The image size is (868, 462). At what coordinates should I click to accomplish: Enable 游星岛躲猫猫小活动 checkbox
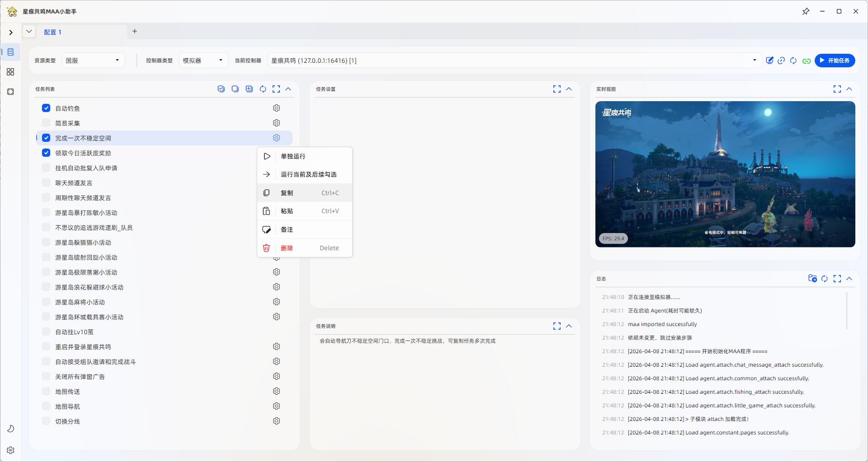pos(46,242)
